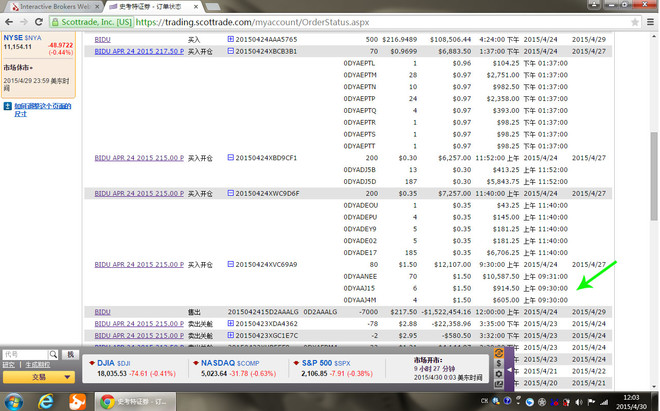Select the Chrome taskbar window button
660x411 pixels.
click(135, 402)
